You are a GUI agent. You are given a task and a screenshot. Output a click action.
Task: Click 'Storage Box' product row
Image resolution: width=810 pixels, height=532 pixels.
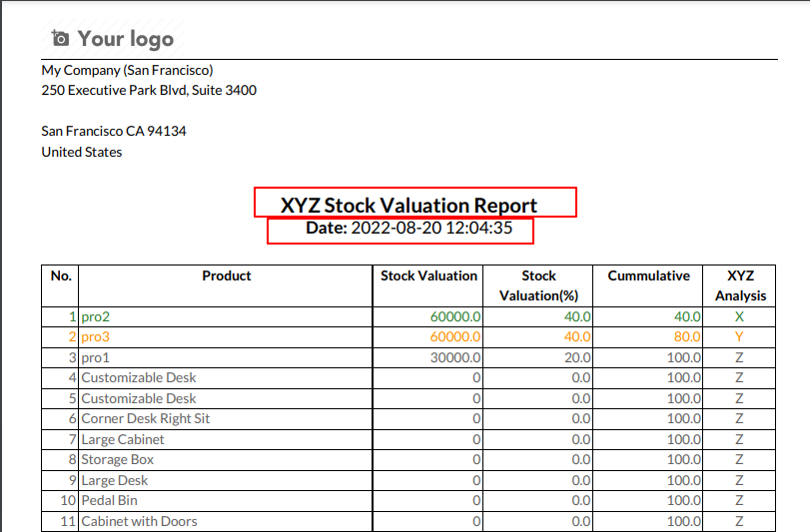pyautogui.click(x=117, y=460)
